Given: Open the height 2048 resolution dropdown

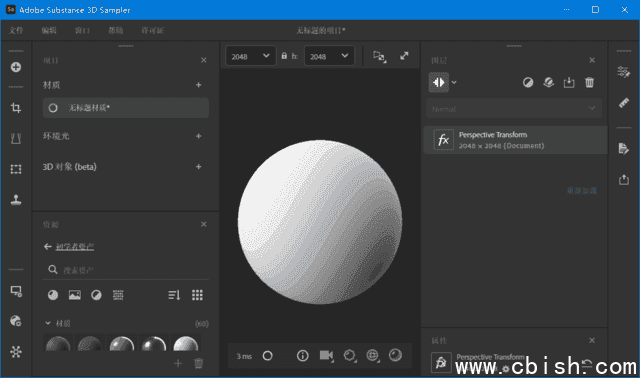Looking at the screenshot, I should pos(329,56).
